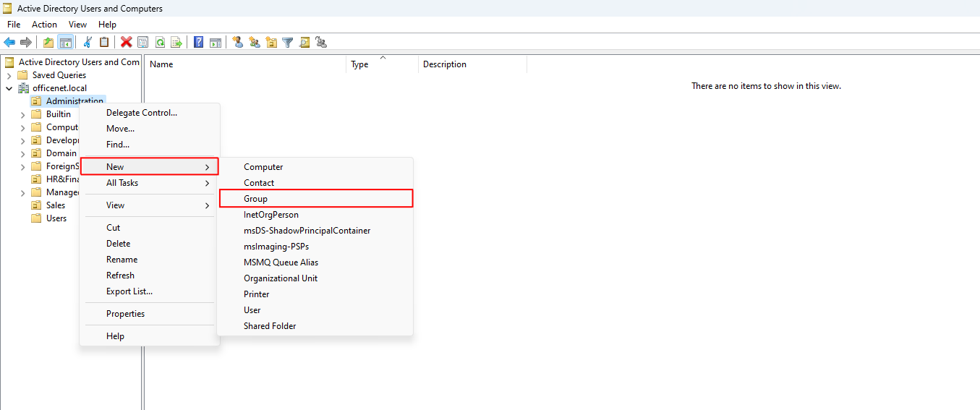Sort by the Type column header
This screenshot has width=980, height=410.
(x=359, y=64)
